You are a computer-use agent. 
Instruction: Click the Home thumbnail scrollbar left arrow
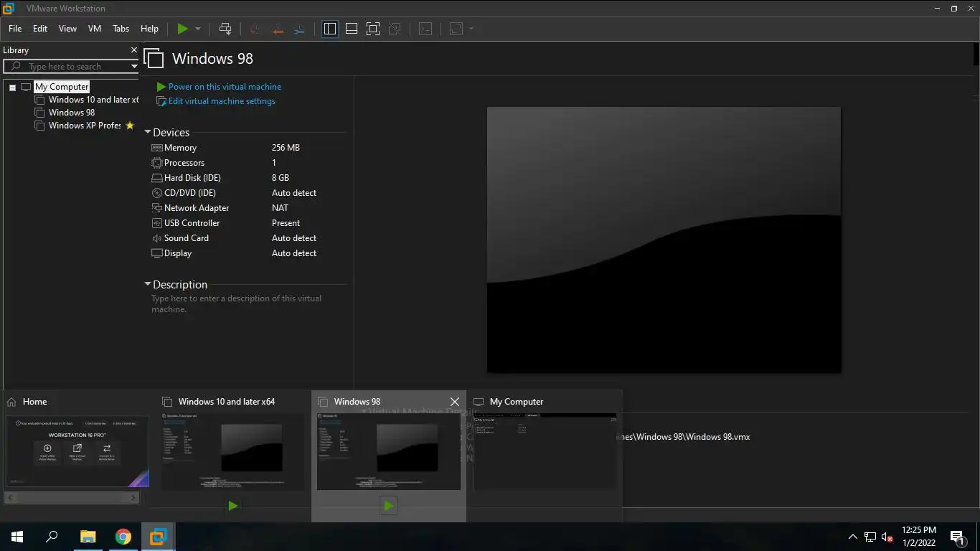click(10, 497)
